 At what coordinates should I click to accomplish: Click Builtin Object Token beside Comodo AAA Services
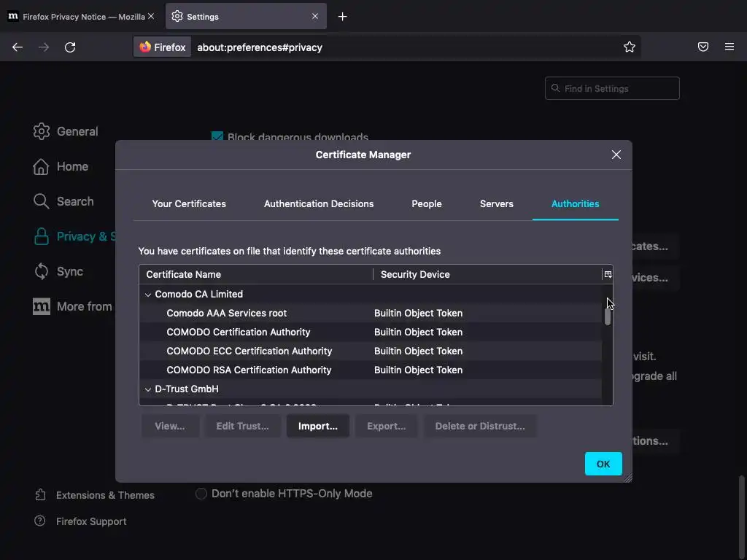(x=418, y=314)
